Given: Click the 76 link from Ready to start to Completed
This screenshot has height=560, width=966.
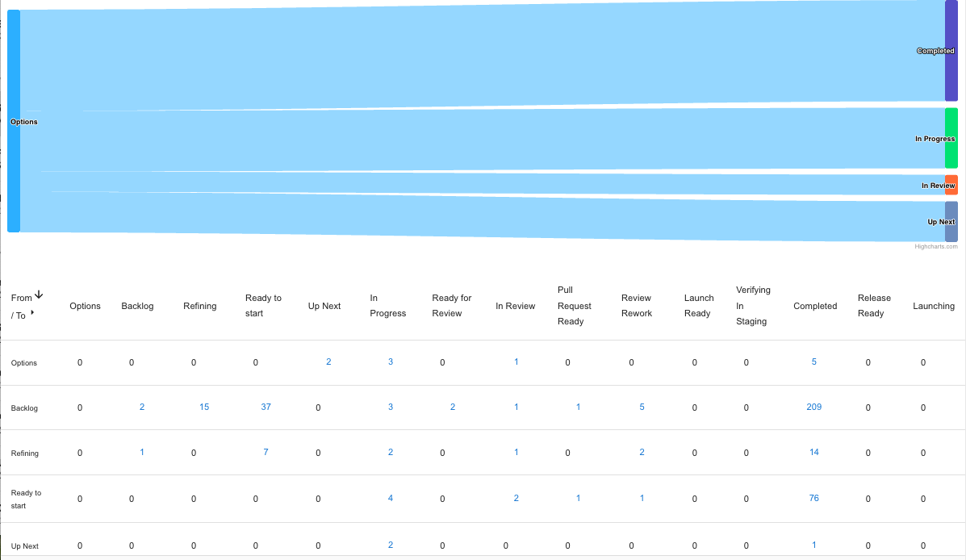Looking at the screenshot, I should tap(813, 498).
